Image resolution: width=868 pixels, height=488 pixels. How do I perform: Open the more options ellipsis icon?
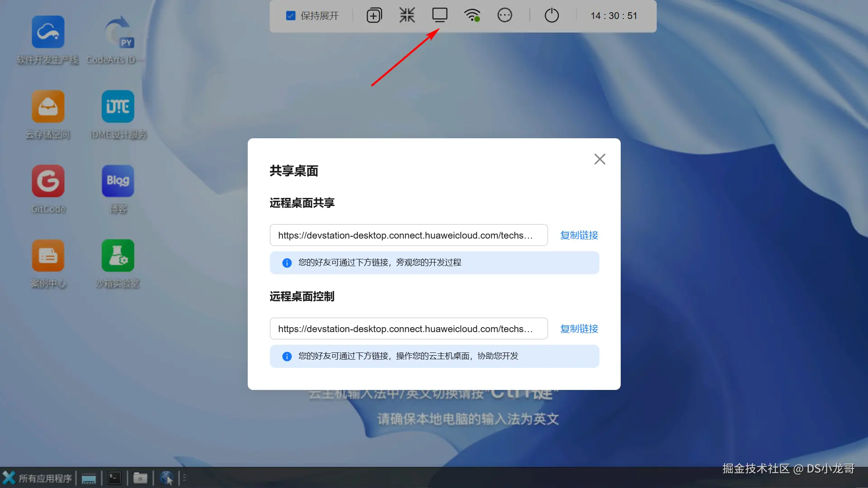click(x=505, y=15)
